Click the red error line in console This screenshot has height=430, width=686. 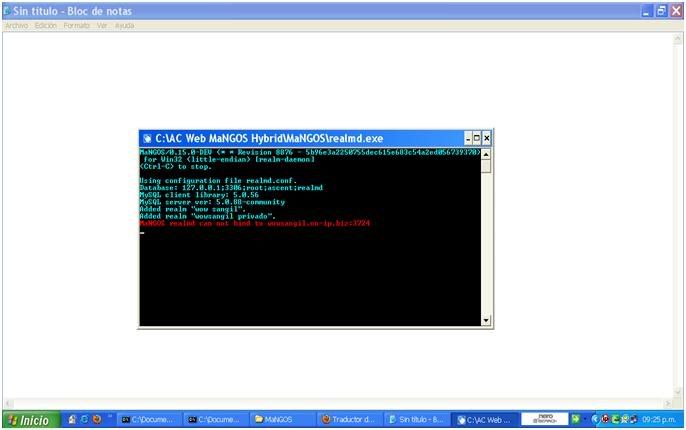[255, 224]
